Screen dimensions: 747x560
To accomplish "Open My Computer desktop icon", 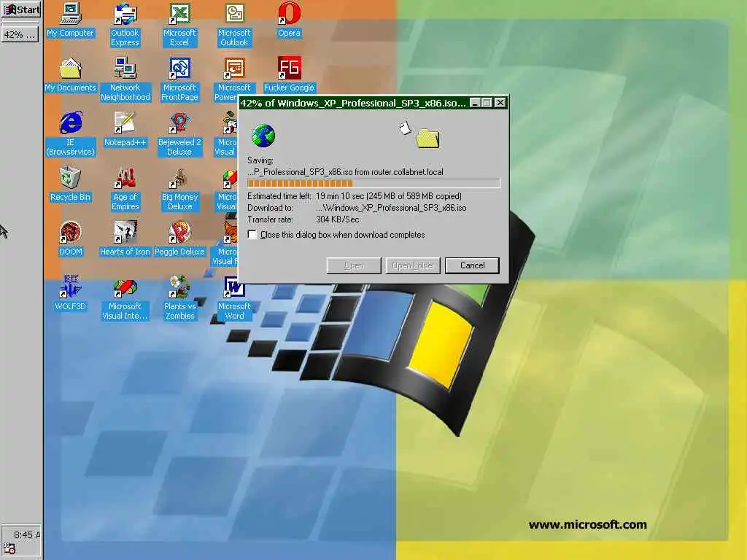I will click(x=71, y=20).
